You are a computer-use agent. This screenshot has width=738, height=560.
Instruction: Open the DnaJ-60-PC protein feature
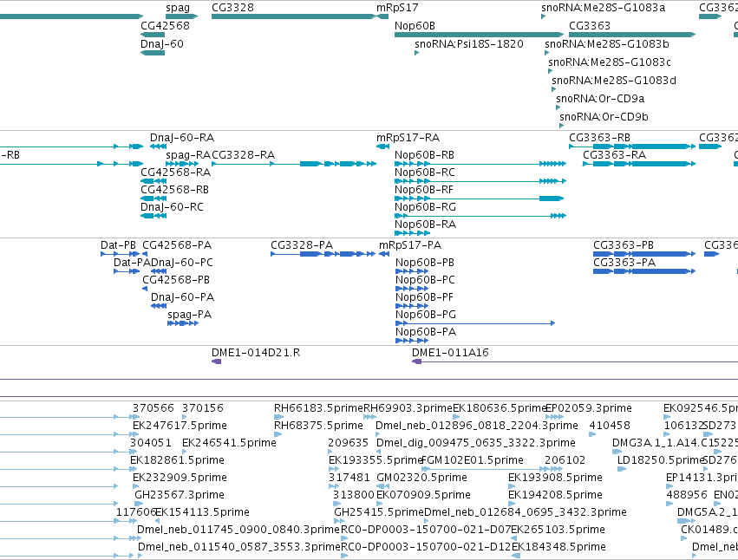tap(159, 271)
